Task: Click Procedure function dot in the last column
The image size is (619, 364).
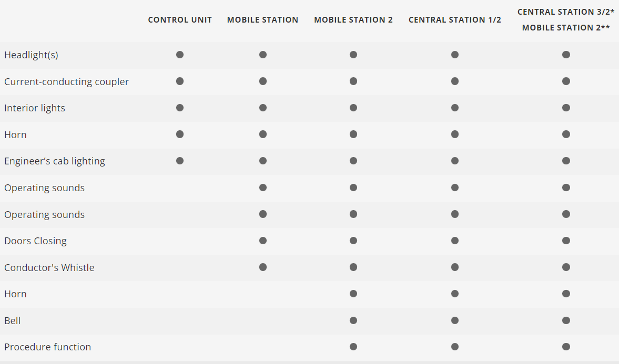Action: coord(566,347)
